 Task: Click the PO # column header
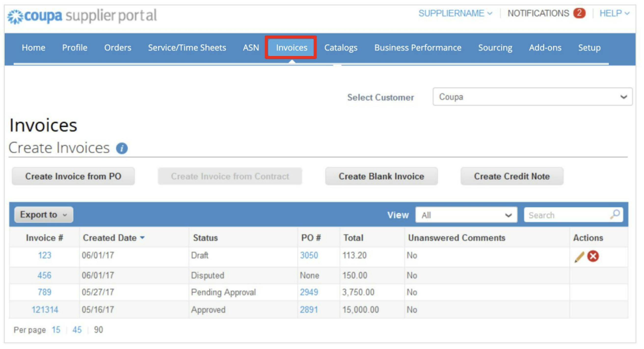click(311, 238)
